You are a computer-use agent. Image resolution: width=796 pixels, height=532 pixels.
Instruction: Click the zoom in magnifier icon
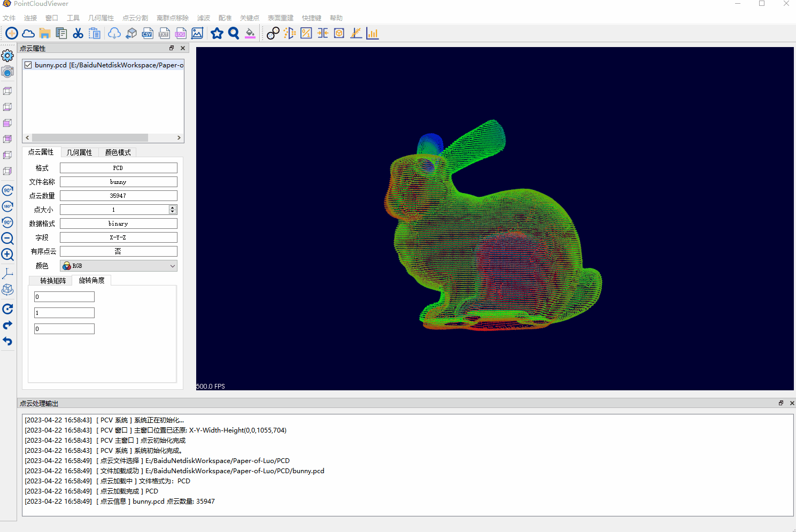click(x=7, y=255)
